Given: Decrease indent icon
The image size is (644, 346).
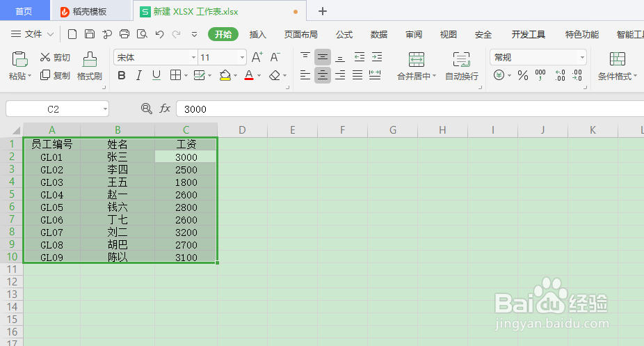Looking at the screenshot, I should click(x=360, y=57).
